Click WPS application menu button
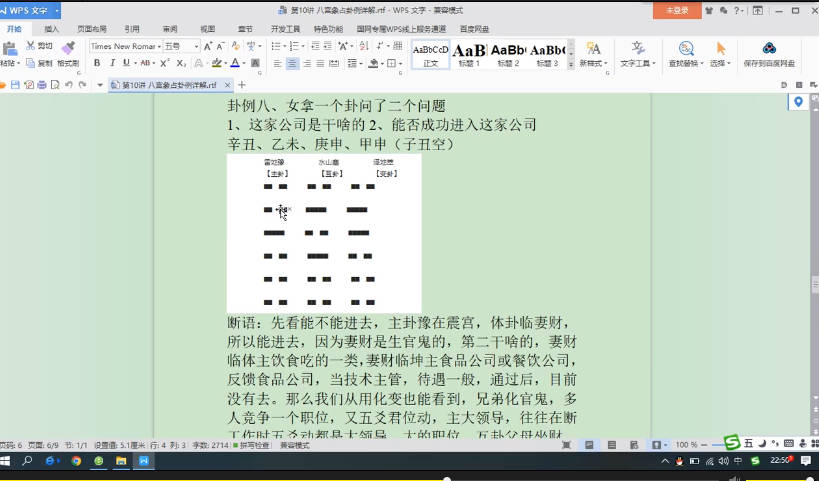Screen dimensions: 819x481 [30, 10]
